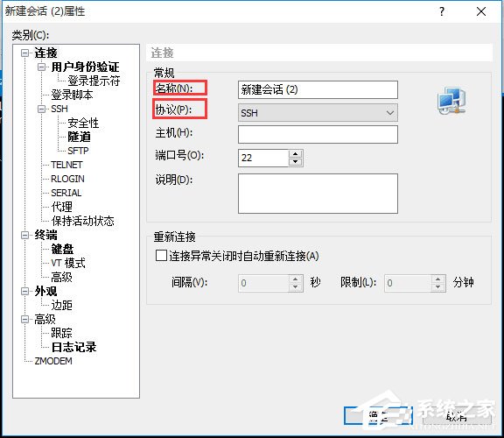Collapse the 高级 top-level tree node
Screen dimensions: 504x438
pos(24,319)
